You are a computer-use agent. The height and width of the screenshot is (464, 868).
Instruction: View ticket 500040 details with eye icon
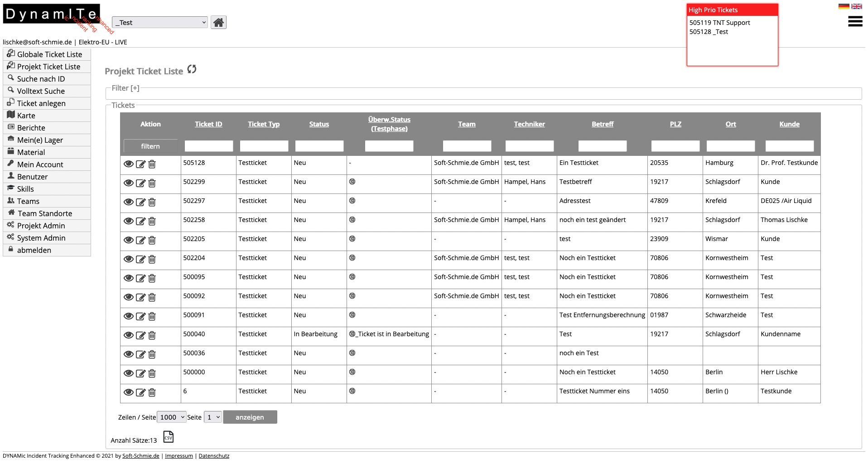(x=129, y=335)
